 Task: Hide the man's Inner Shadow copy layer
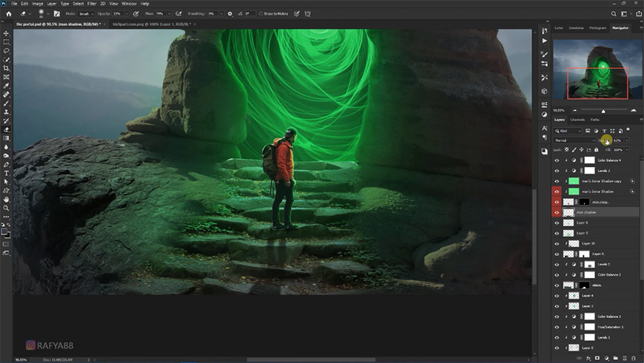pos(557,181)
